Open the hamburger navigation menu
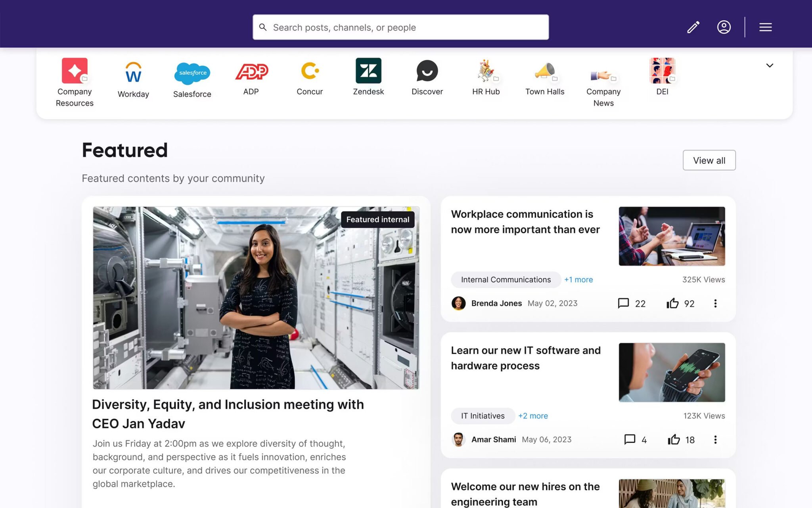 [x=765, y=27]
